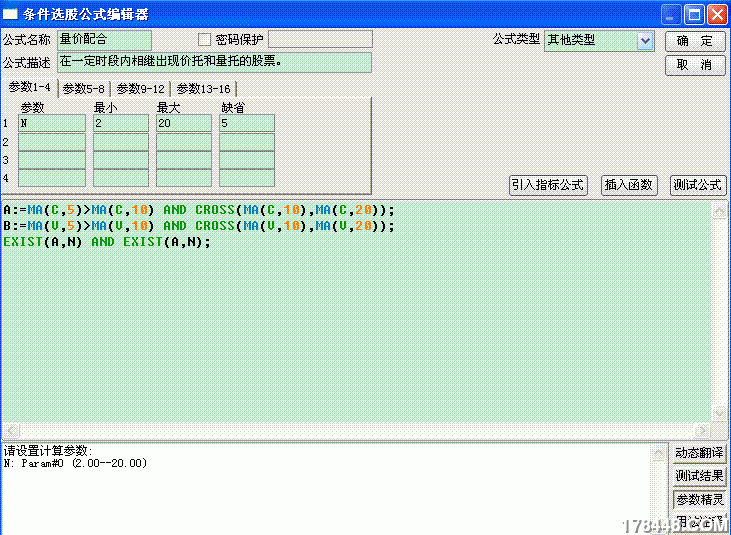Switch to the 参数5-8 tab

[x=83, y=89]
